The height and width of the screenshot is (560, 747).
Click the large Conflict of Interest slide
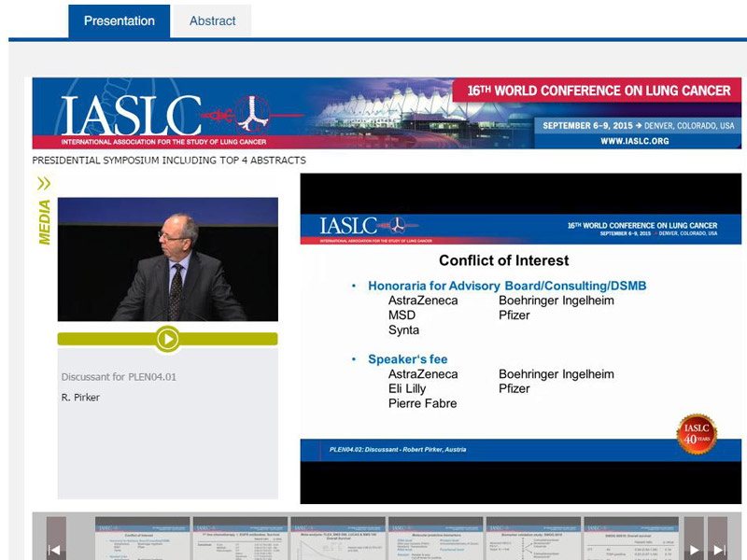click(x=521, y=339)
